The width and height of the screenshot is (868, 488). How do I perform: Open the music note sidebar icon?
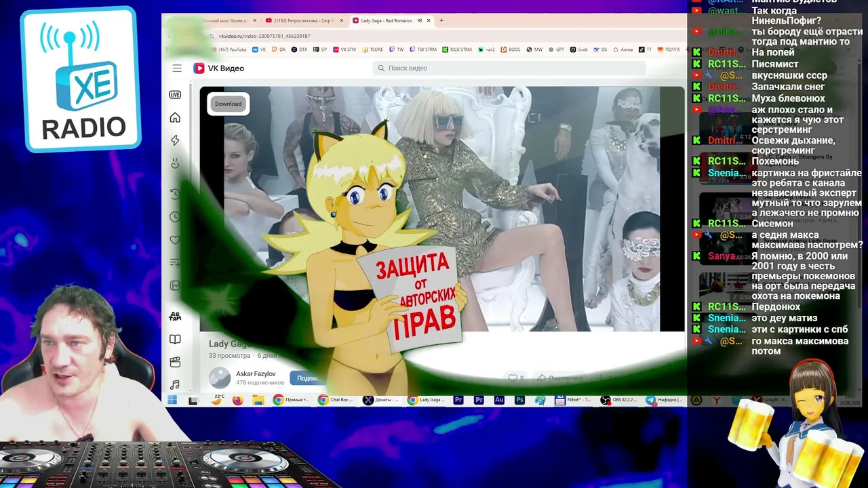pos(175,385)
